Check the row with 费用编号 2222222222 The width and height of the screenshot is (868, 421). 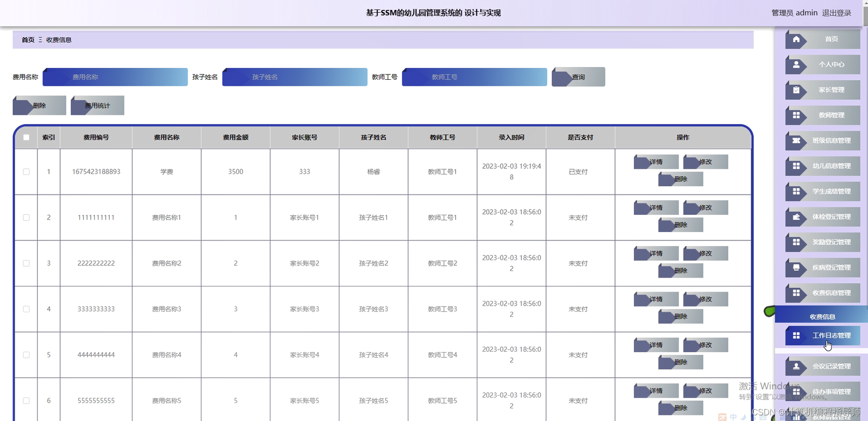pyautogui.click(x=26, y=263)
